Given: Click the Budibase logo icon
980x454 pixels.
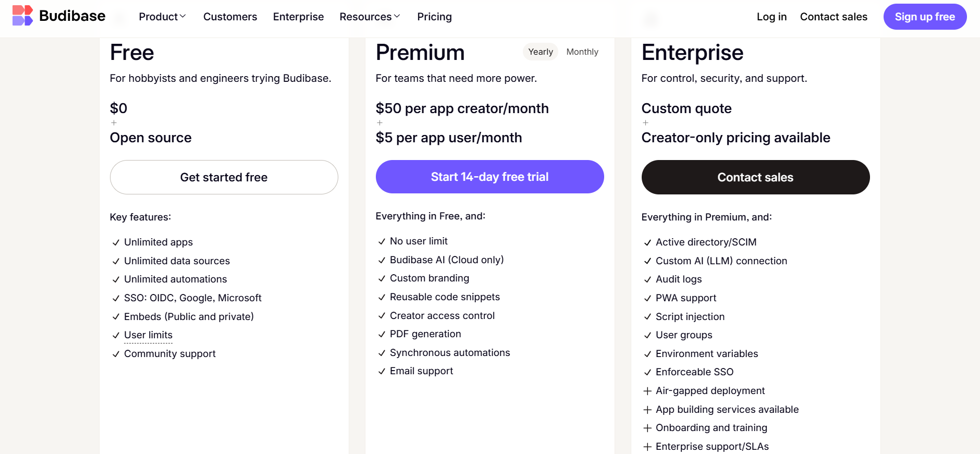Looking at the screenshot, I should tap(22, 16).
